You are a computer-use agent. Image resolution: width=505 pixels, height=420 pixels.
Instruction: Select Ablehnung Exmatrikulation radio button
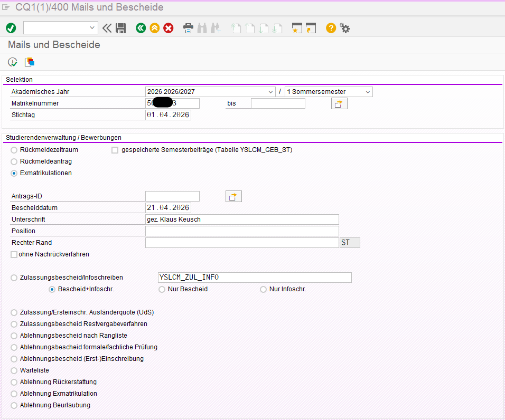point(14,394)
